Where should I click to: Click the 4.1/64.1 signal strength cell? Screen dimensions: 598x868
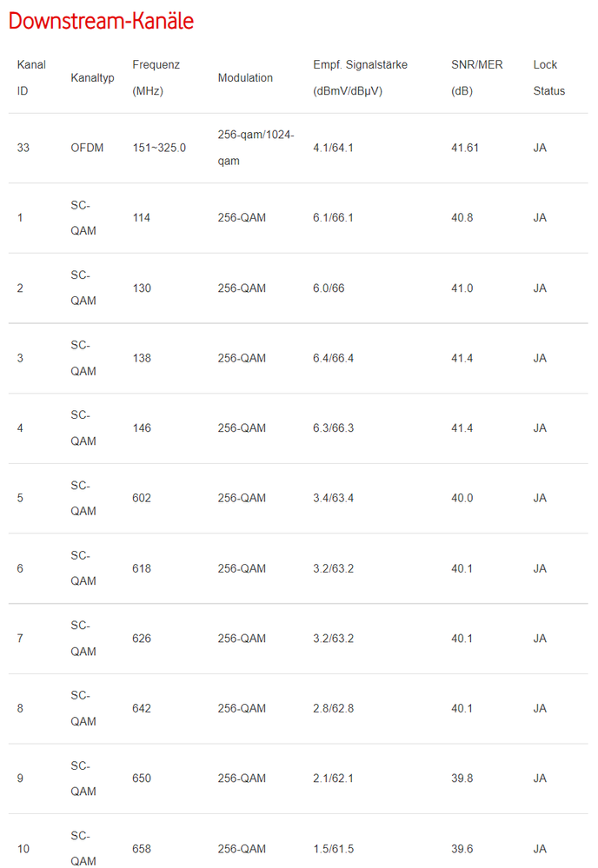(x=333, y=148)
